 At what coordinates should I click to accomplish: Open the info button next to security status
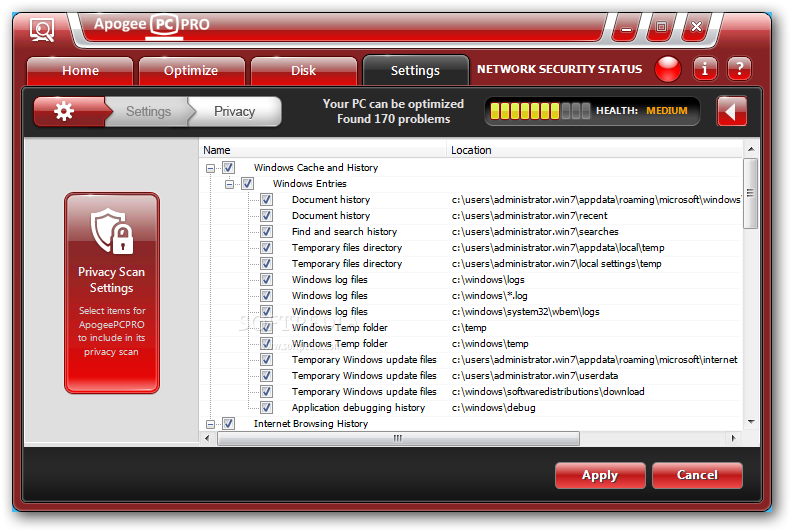point(705,69)
